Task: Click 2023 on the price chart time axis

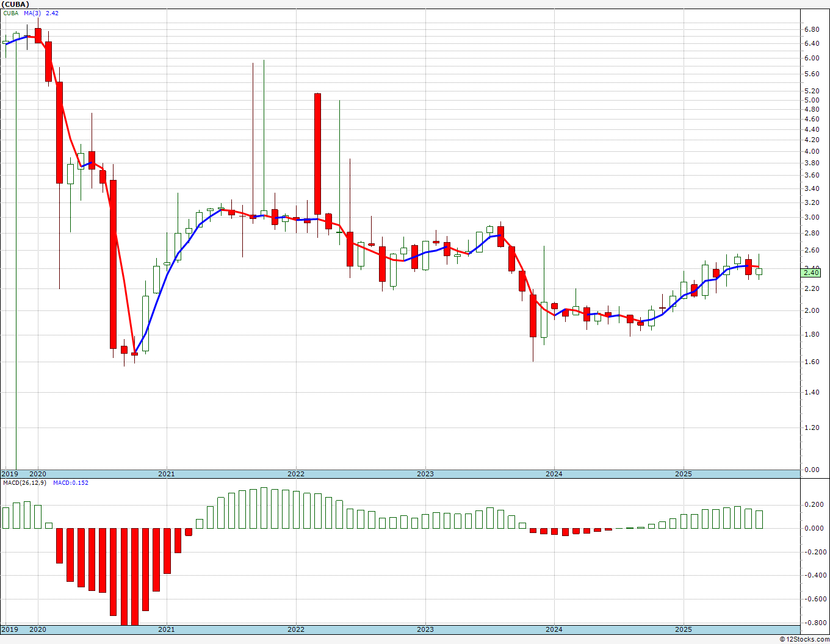Action: pyautogui.click(x=425, y=474)
